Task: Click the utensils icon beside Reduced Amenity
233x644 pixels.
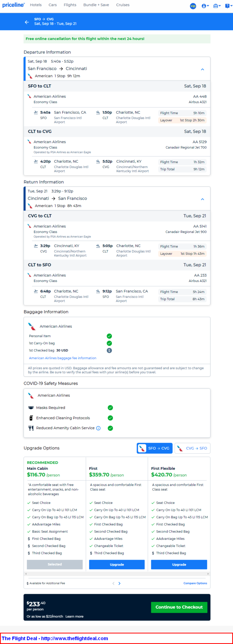Action: pyautogui.click(x=31, y=428)
